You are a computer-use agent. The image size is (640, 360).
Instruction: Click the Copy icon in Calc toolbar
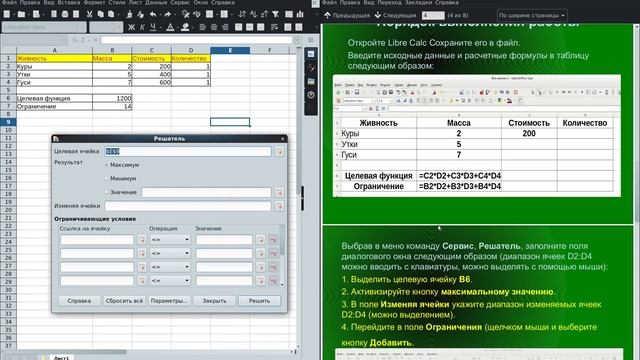click(100, 14)
